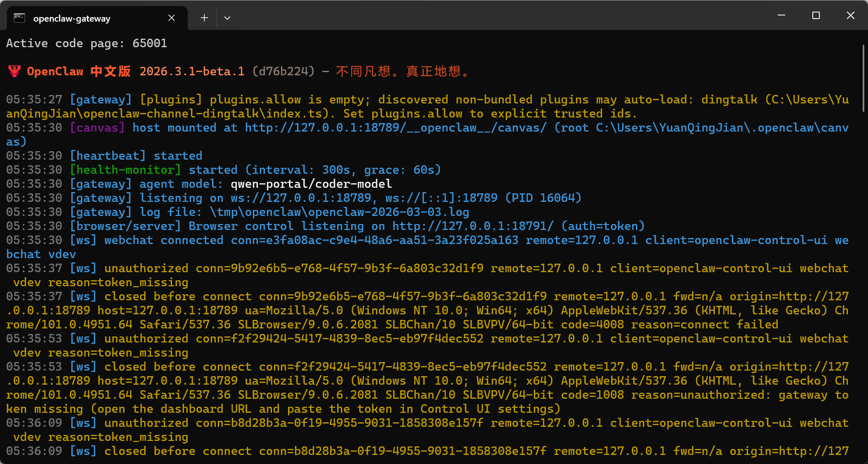The height and width of the screenshot is (464, 868).
Task: Maximize the terminal window
Action: click(x=816, y=15)
